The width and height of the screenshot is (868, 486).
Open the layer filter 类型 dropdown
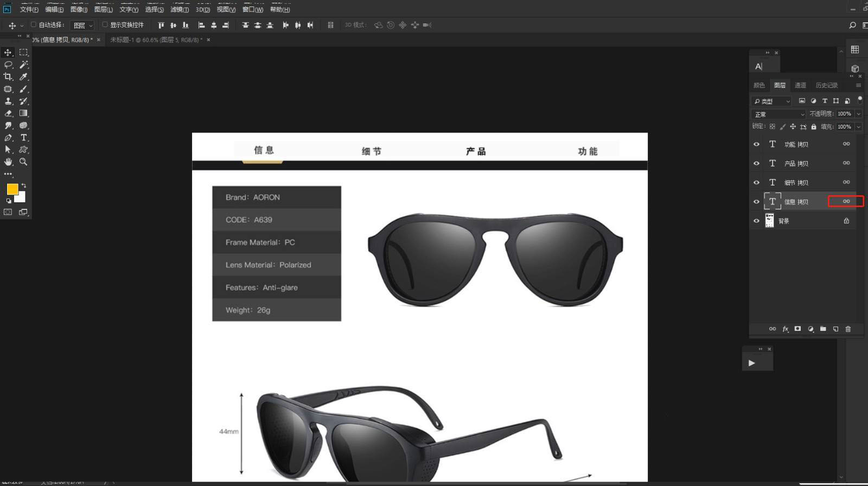(x=772, y=101)
